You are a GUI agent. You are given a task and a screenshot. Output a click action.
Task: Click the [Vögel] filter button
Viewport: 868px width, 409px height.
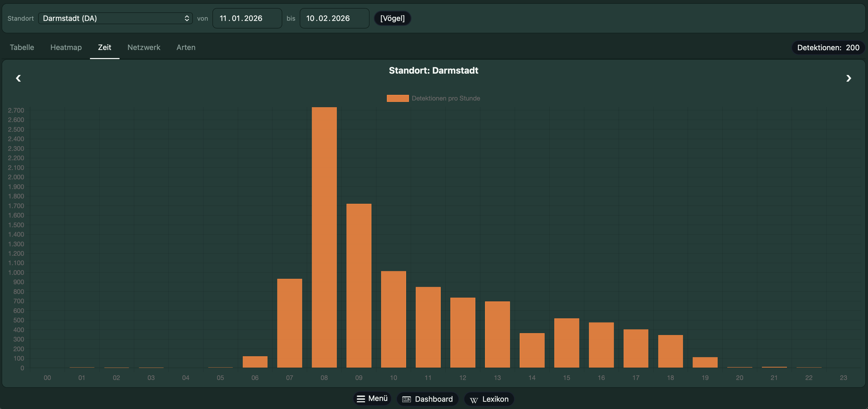click(x=392, y=18)
